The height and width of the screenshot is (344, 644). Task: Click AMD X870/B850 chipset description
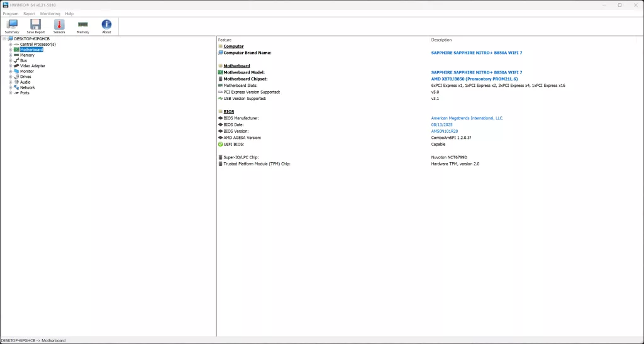pyautogui.click(x=474, y=79)
